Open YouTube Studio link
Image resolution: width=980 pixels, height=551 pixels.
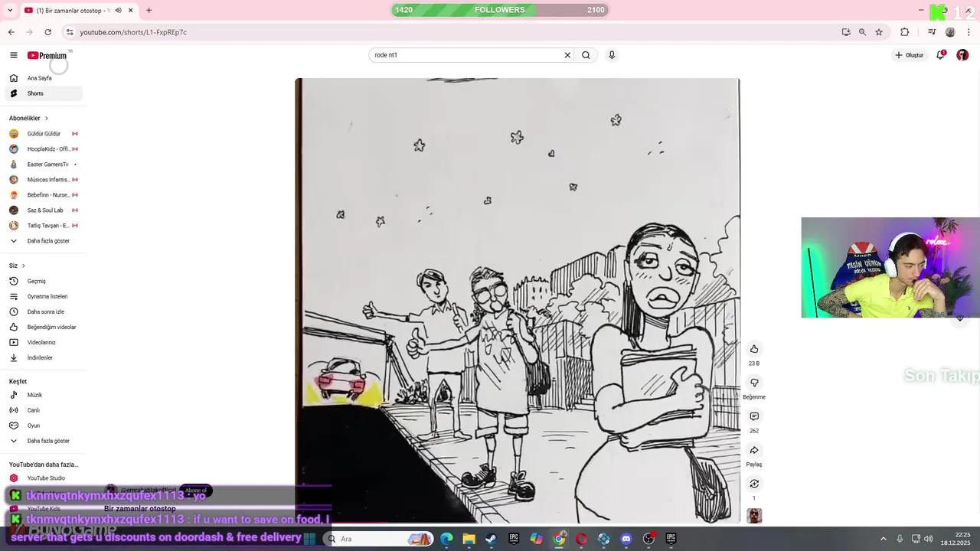pos(44,478)
